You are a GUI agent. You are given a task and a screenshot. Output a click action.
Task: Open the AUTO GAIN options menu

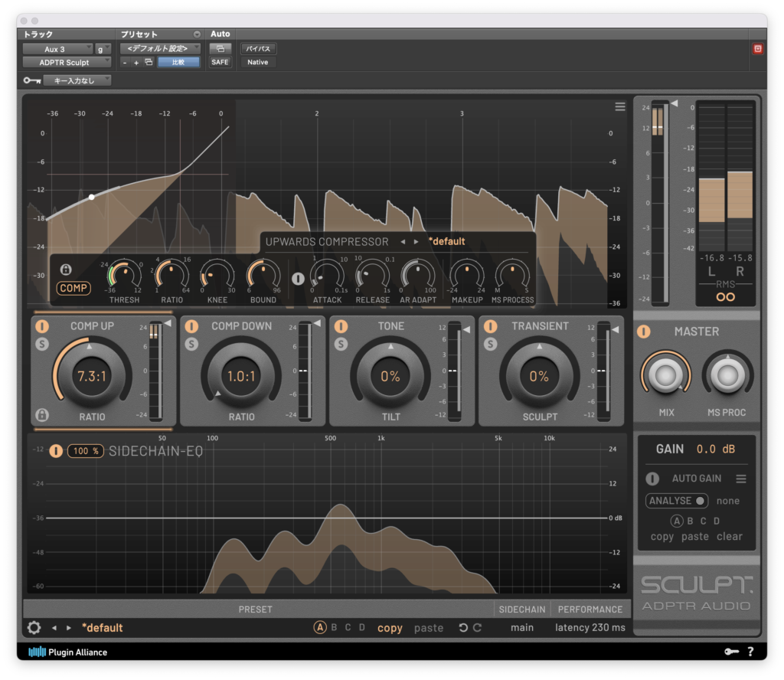tap(741, 479)
